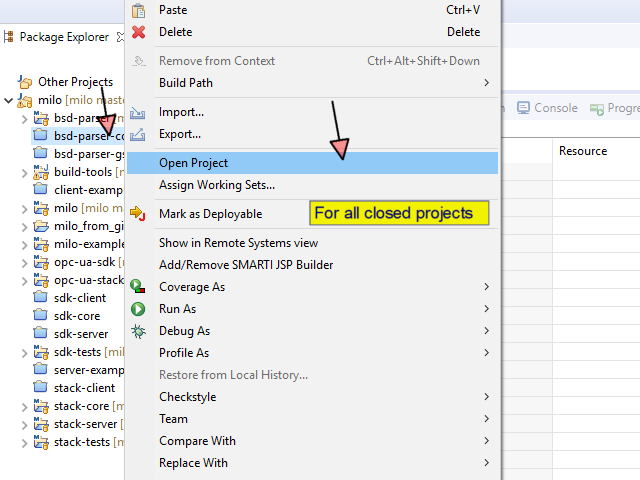Image resolution: width=640 pixels, height=480 pixels.
Task: Click the Console view icon
Action: (x=523, y=108)
